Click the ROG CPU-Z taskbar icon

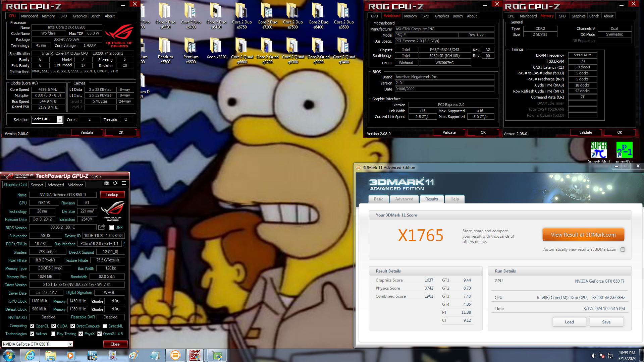click(195, 355)
